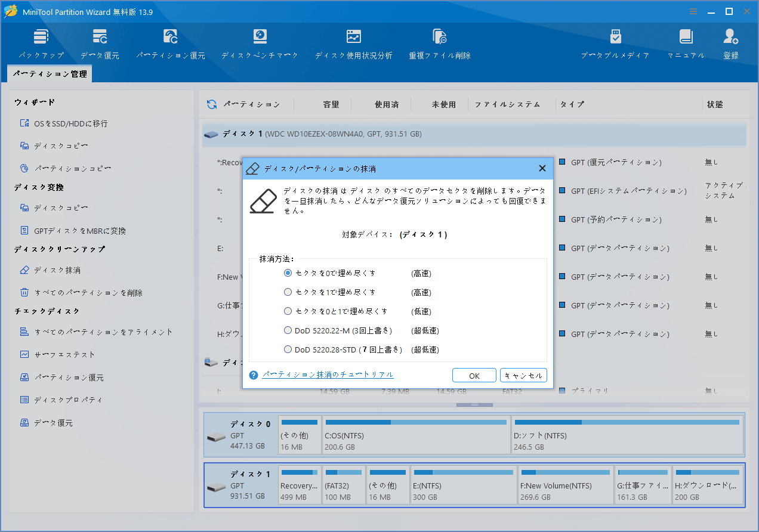Viewport: 759px width, 532px height.
Task: Select (その他) 16 MB block on disk 0
Action: click(x=300, y=435)
